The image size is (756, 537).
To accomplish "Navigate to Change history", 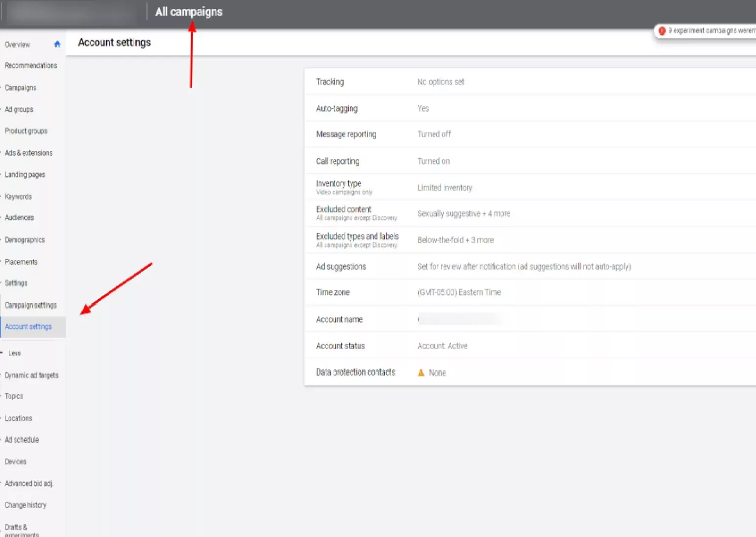I will point(25,505).
